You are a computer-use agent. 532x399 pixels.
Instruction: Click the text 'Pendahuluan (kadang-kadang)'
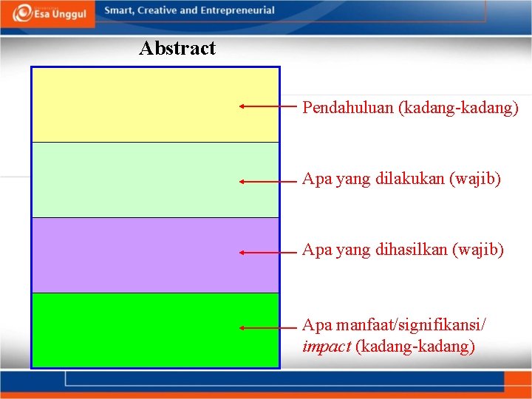pos(411,108)
